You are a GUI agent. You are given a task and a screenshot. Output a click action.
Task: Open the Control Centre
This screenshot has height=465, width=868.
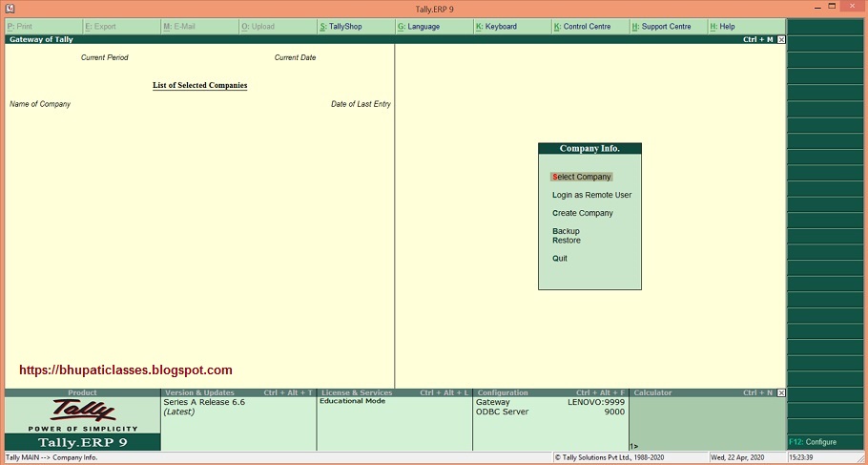[590, 26]
